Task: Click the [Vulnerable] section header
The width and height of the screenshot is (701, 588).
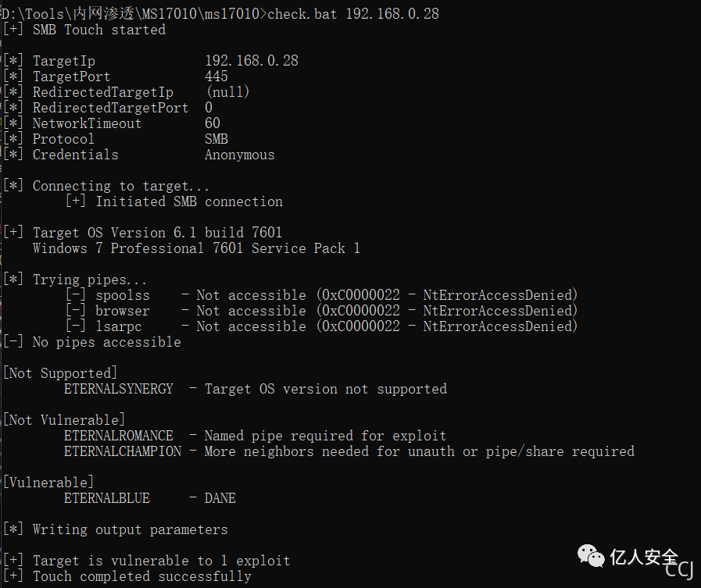Action: 48,483
